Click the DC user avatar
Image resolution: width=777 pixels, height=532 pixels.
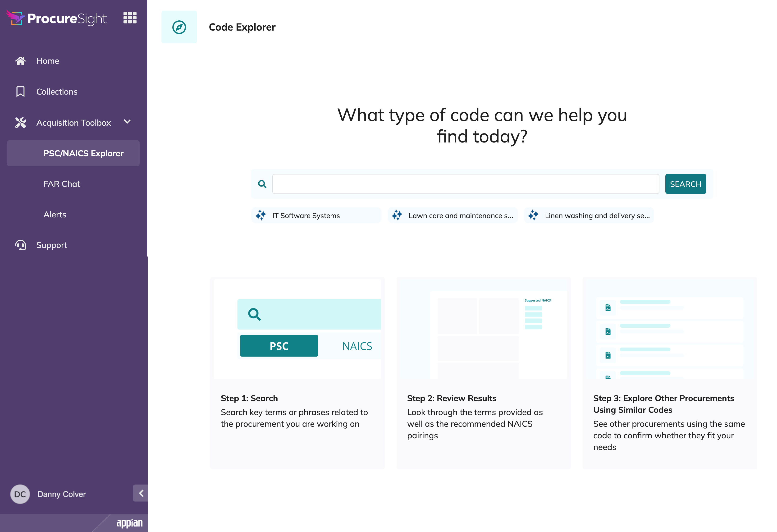(20, 494)
